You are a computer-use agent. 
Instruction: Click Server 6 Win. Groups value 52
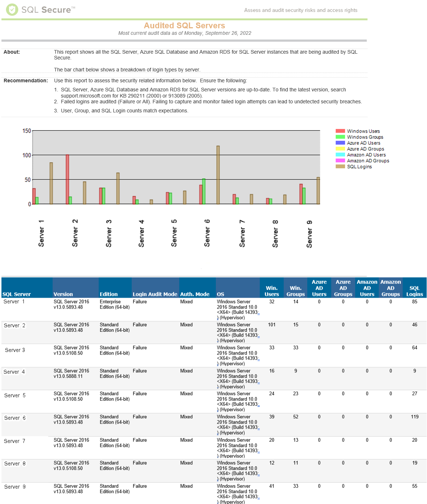pyautogui.click(x=296, y=417)
